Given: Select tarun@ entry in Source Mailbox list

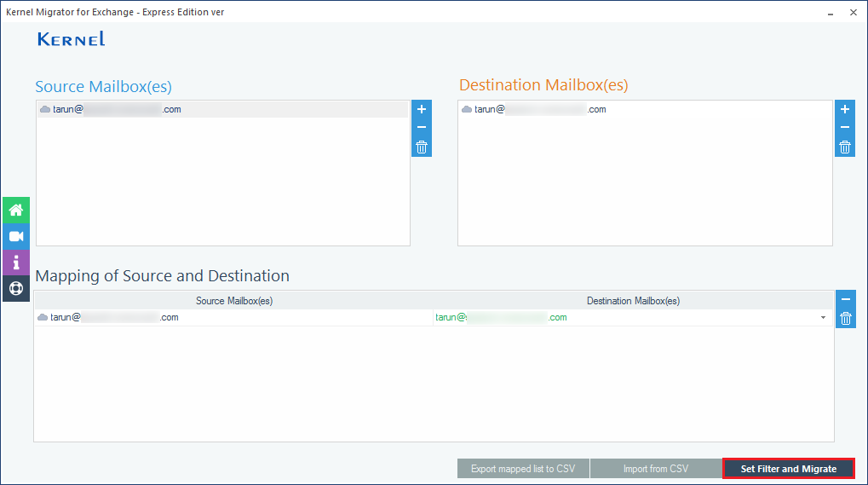Looking at the screenshot, I should pyautogui.click(x=223, y=110).
